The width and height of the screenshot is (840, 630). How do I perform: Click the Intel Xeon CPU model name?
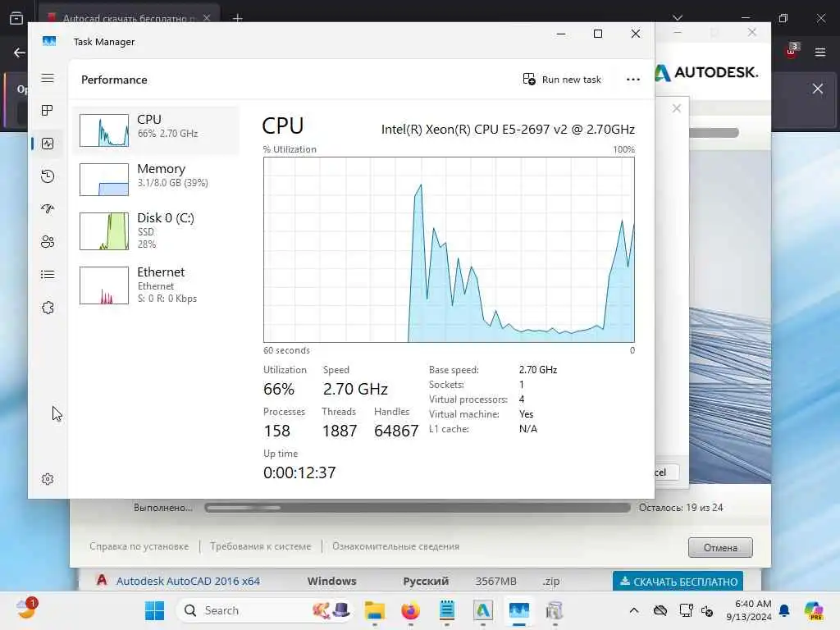[508, 129]
